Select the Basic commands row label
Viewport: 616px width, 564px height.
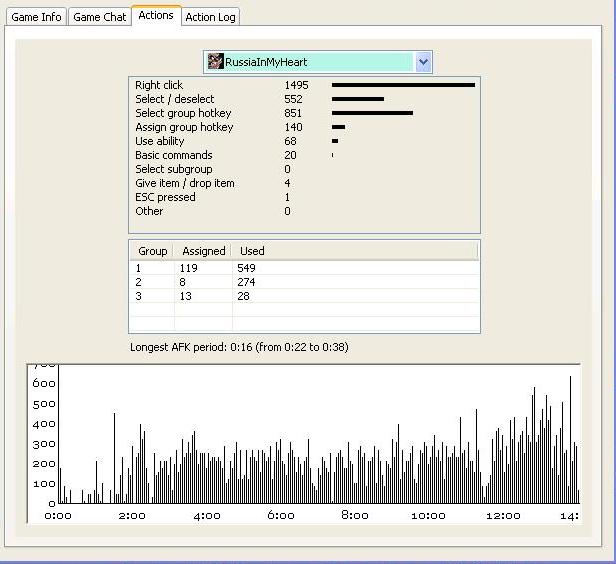(x=174, y=155)
